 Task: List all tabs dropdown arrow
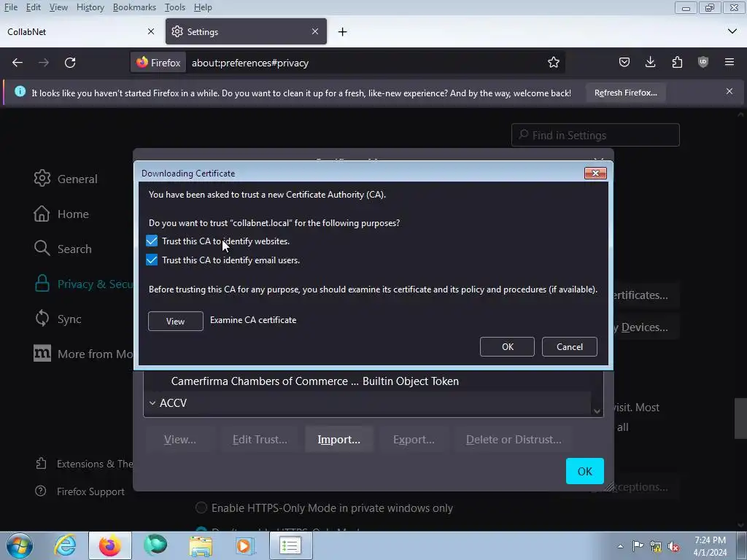[x=732, y=31]
